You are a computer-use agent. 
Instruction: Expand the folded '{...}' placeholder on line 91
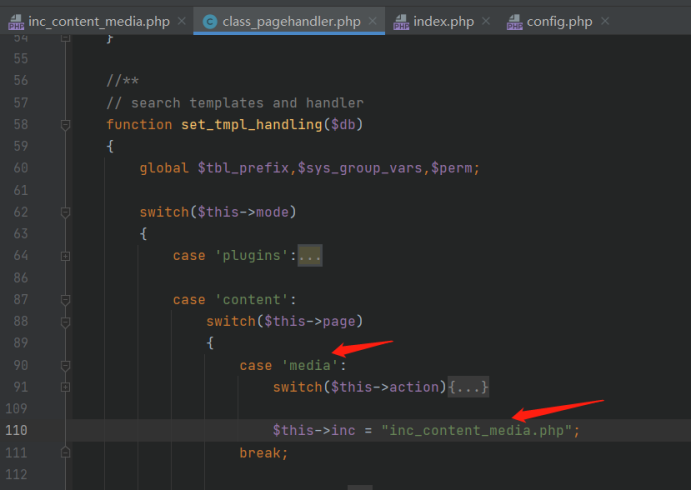pyautogui.click(x=468, y=387)
